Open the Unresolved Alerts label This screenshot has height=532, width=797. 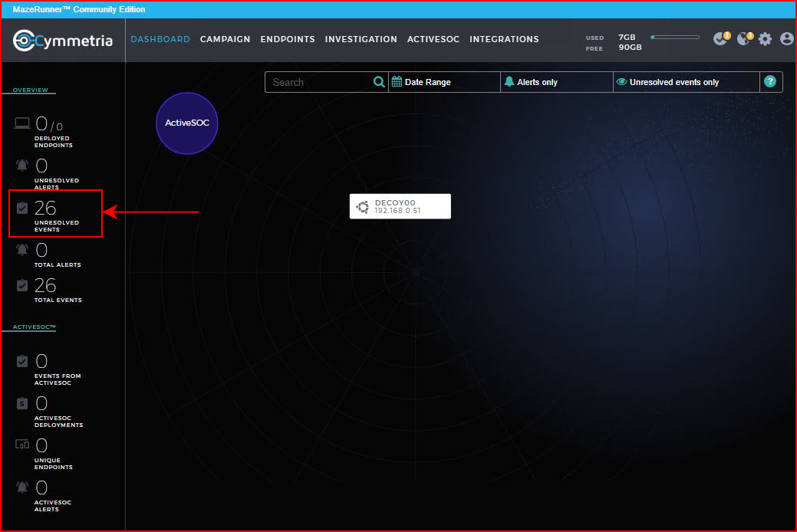point(57,184)
